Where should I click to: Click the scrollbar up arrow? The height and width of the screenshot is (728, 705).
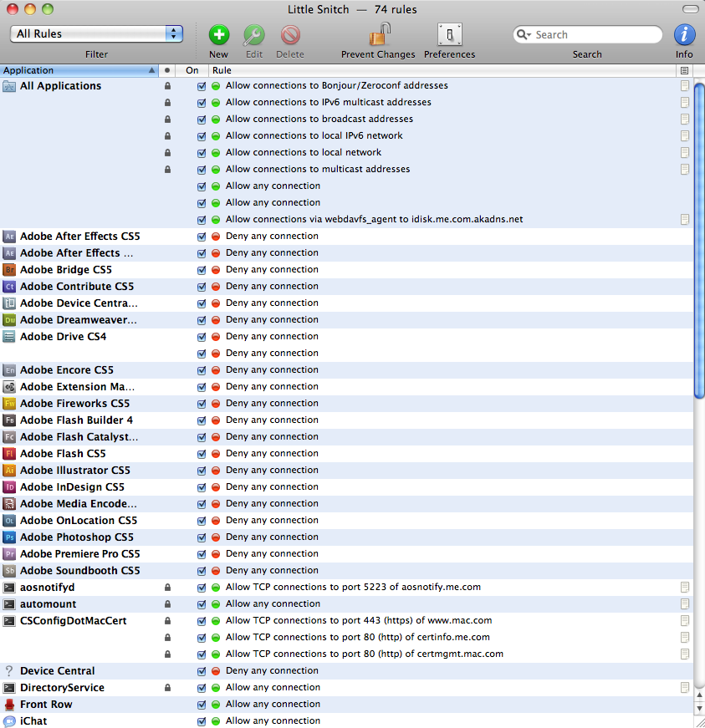tap(699, 695)
